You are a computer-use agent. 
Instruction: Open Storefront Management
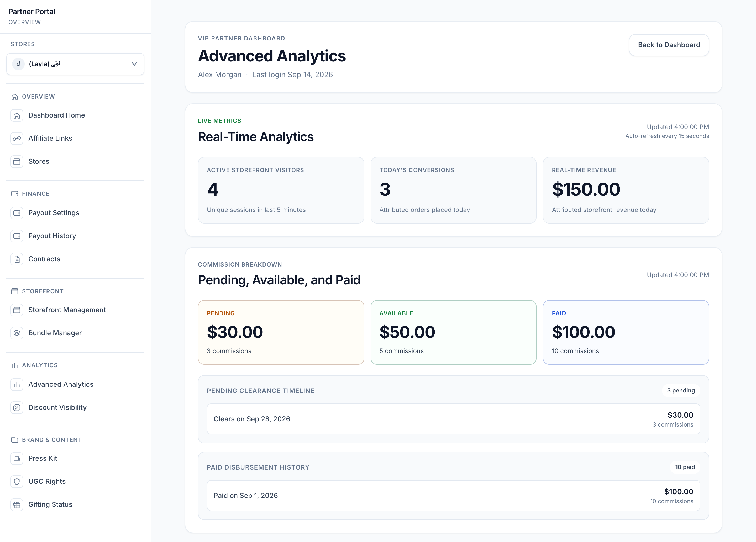pyautogui.click(x=75, y=310)
